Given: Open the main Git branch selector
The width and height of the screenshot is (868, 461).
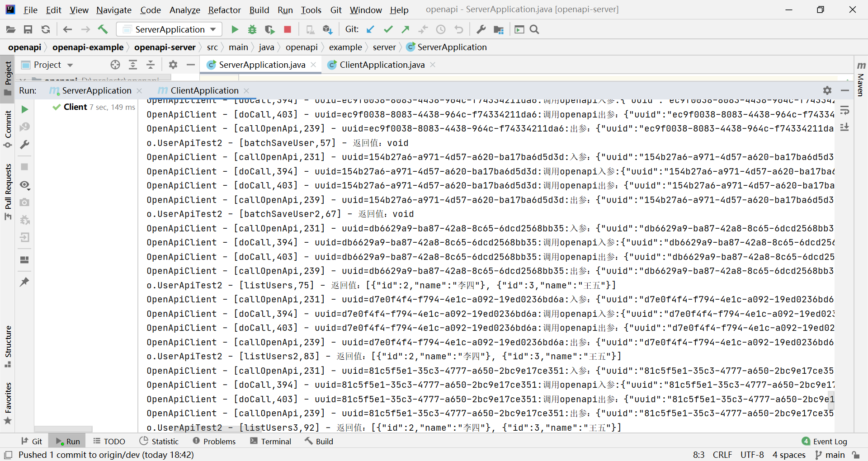Looking at the screenshot, I should click(x=830, y=455).
